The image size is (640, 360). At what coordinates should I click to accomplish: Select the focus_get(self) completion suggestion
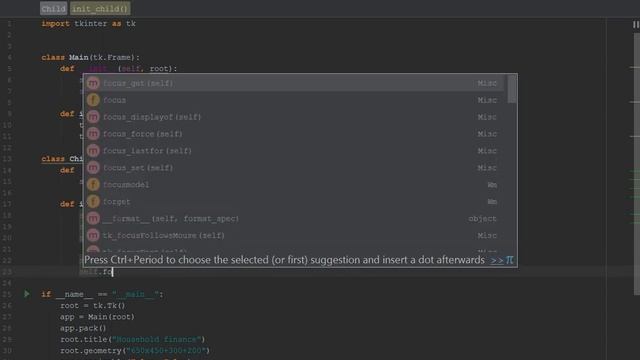tap(294, 83)
